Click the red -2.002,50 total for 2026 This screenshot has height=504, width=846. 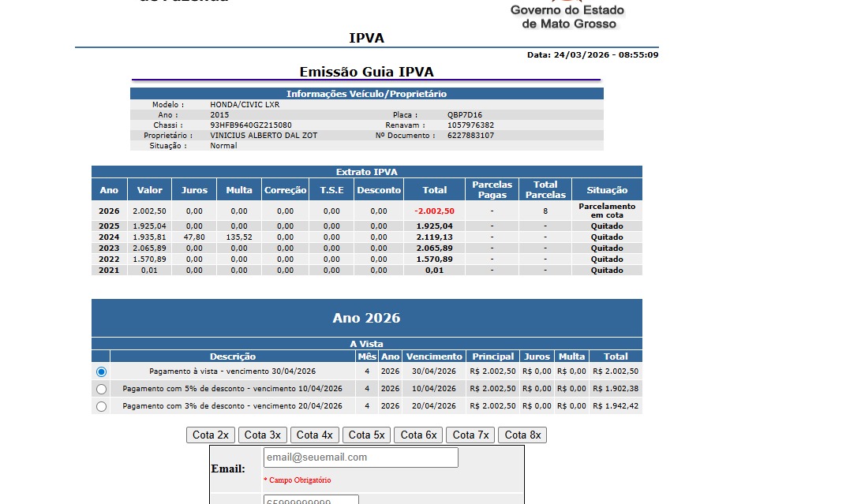click(x=434, y=211)
